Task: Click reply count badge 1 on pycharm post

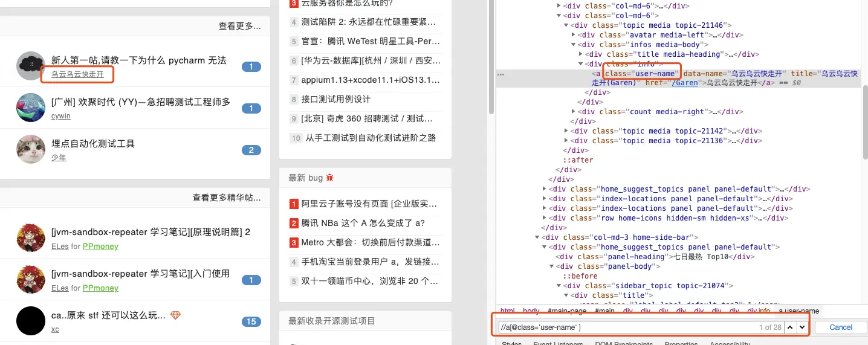Action: 251,66
